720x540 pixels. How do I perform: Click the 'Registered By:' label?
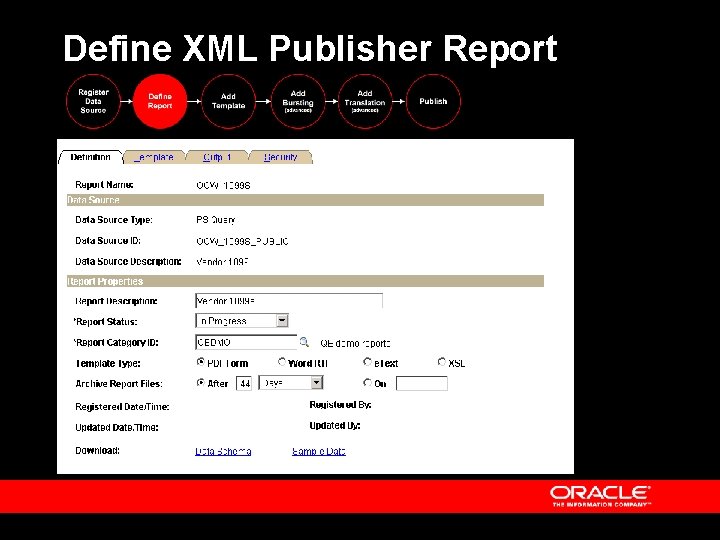(x=340, y=405)
